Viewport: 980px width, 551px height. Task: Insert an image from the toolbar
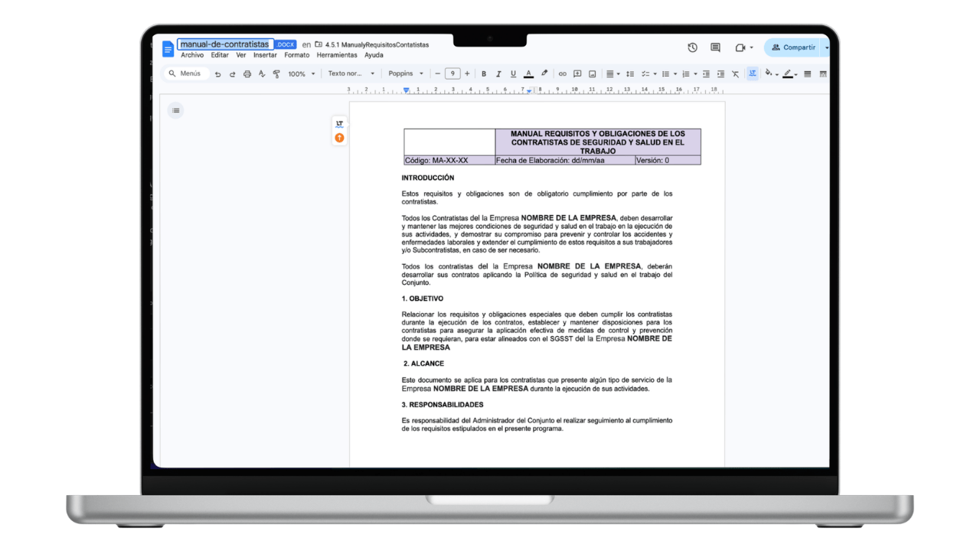[x=593, y=73]
